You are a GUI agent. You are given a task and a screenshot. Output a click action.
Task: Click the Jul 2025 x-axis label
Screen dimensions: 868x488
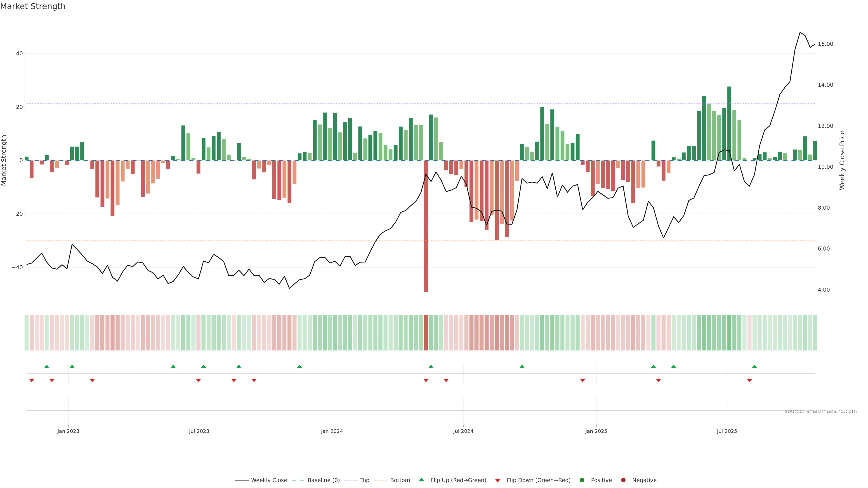pos(727,431)
